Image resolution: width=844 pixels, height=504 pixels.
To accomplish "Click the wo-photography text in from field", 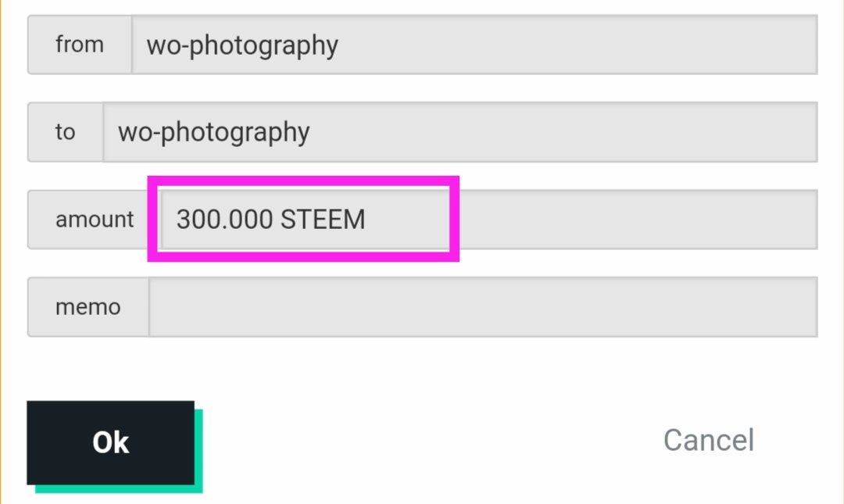I will [x=242, y=46].
